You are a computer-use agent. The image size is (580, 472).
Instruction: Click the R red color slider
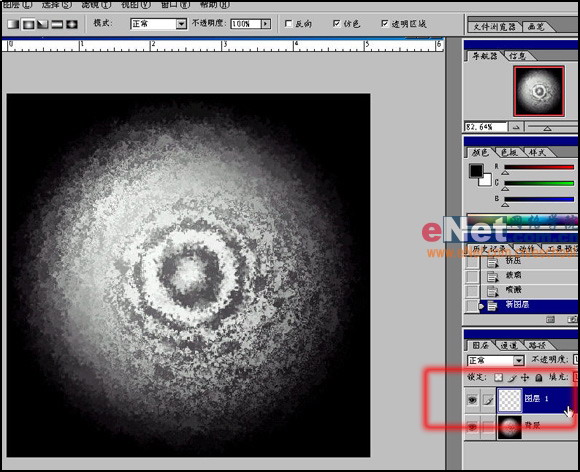[x=539, y=168]
